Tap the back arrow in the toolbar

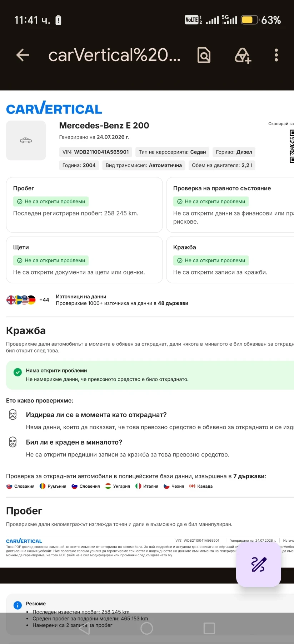coord(23,55)
